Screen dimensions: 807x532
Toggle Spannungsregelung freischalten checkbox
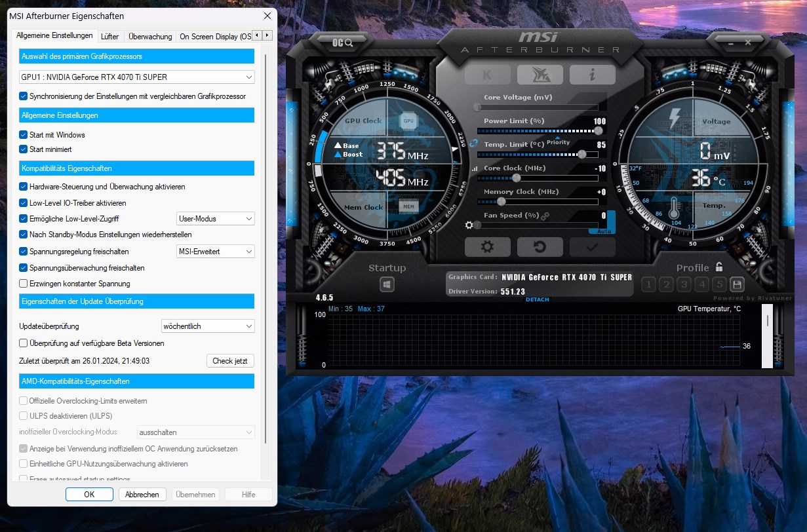[24, 252]
